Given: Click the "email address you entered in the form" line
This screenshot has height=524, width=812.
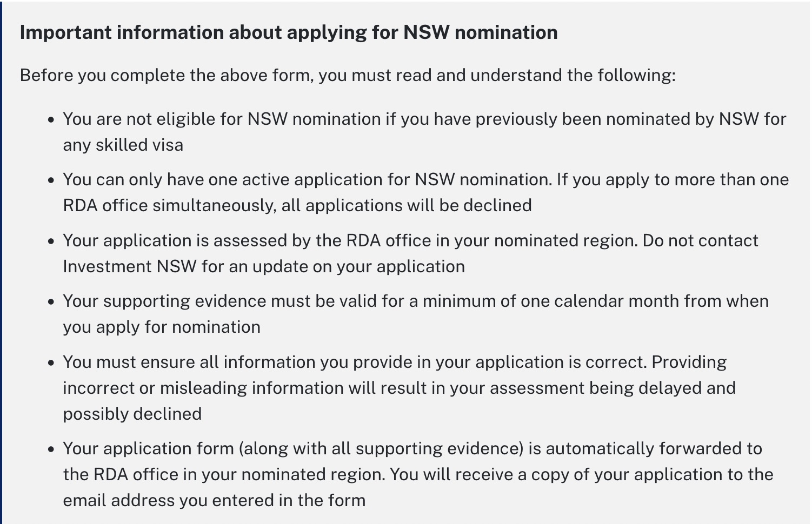Looking at the screenshot, I should [x=214, y=500].
